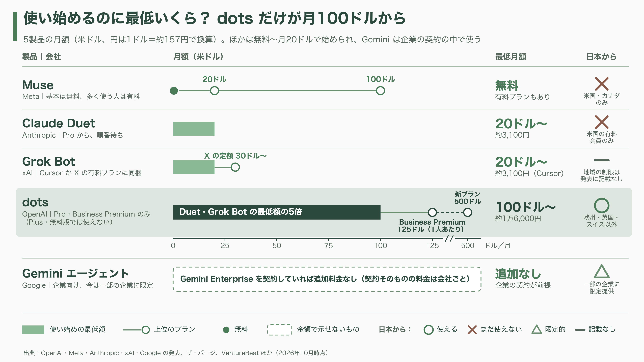This screenshot has height=362, width=644.
Task: Click the 100 tick label on the axis
Action: pos(381,246)
